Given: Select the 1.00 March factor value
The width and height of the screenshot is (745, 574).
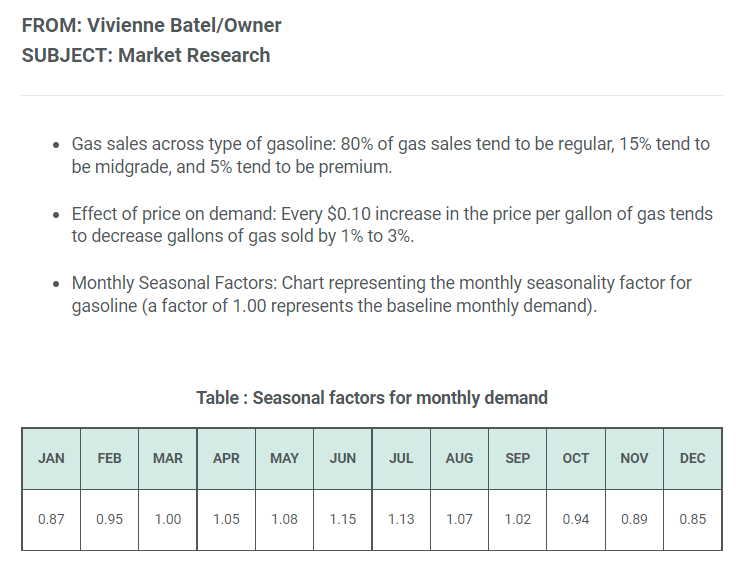Looking at the screenshot, I should pos(168,519).
